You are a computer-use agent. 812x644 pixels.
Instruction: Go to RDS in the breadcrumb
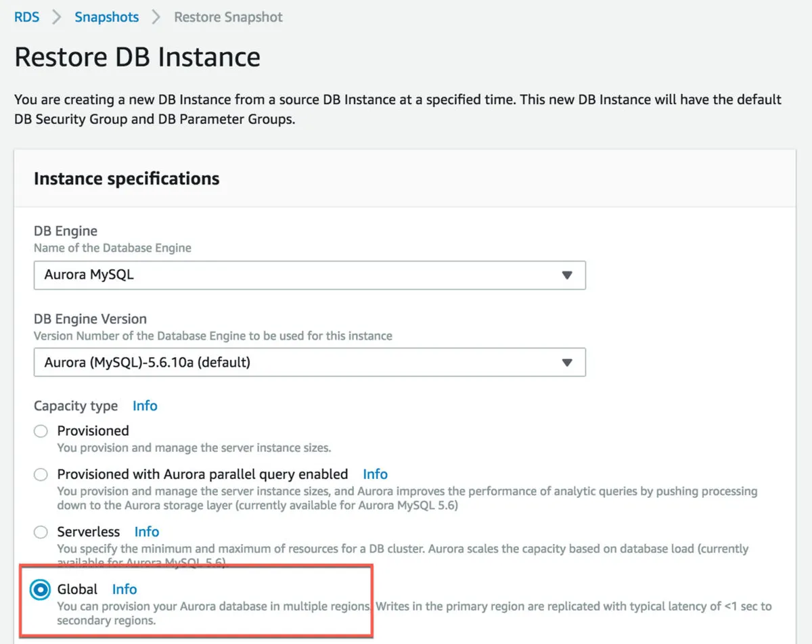tap(26, 17)
